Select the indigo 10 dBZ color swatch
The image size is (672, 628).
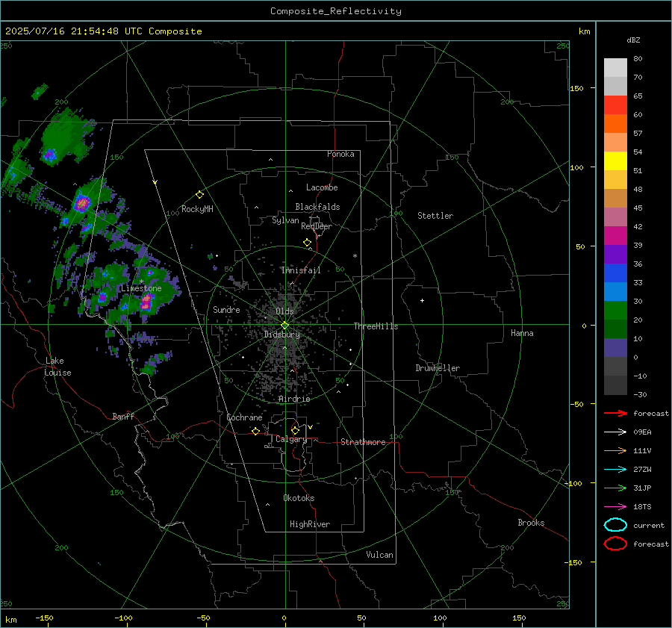(615, 347)
